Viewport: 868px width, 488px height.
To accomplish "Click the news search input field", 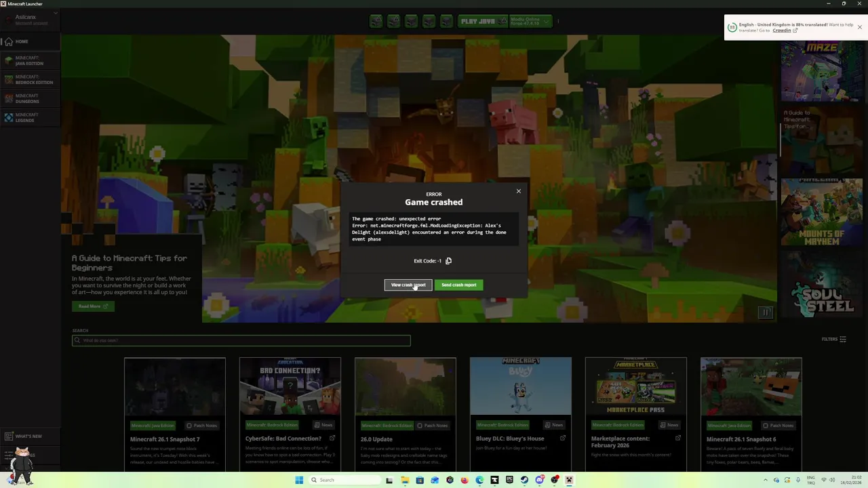I will [241, 340].
